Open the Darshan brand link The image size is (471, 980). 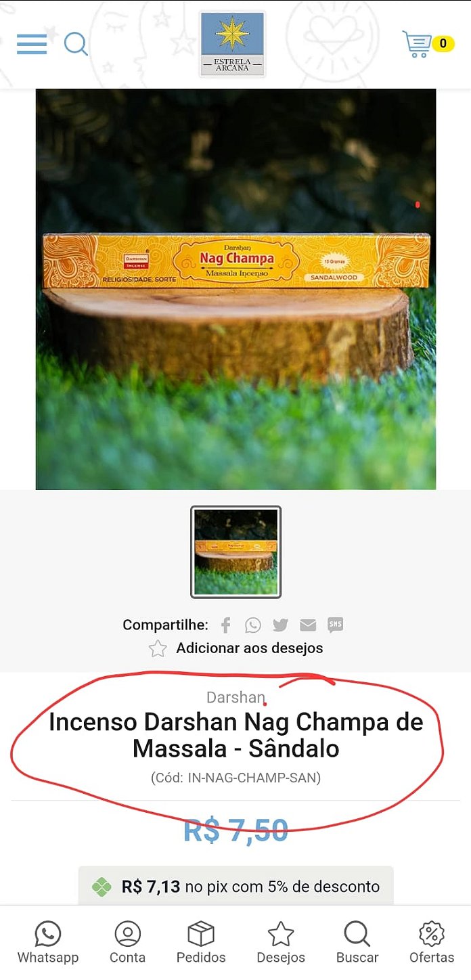[235, 697]
